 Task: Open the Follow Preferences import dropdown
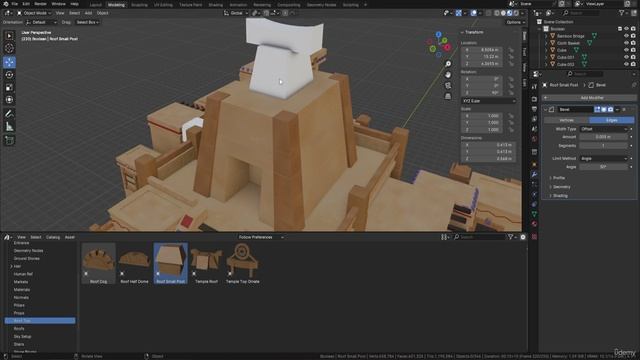tap(260, 237)
